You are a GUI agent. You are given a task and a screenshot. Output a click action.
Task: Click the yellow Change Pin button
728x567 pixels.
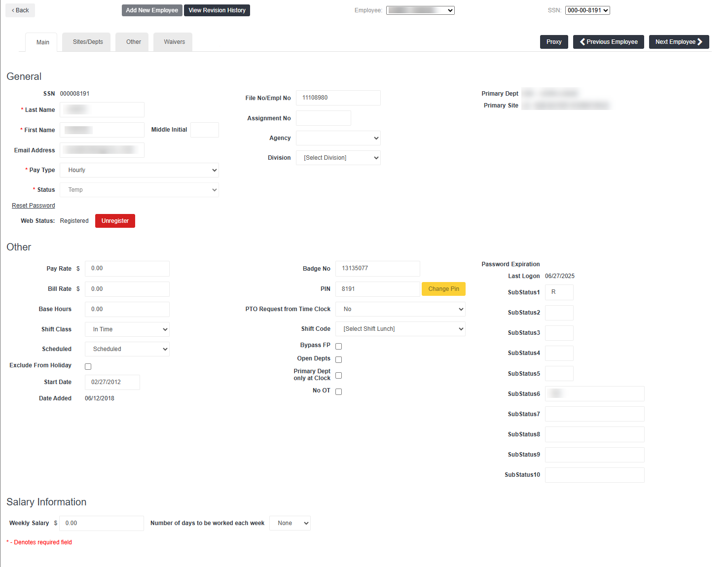pyautogui.click(x=443, y=289)
